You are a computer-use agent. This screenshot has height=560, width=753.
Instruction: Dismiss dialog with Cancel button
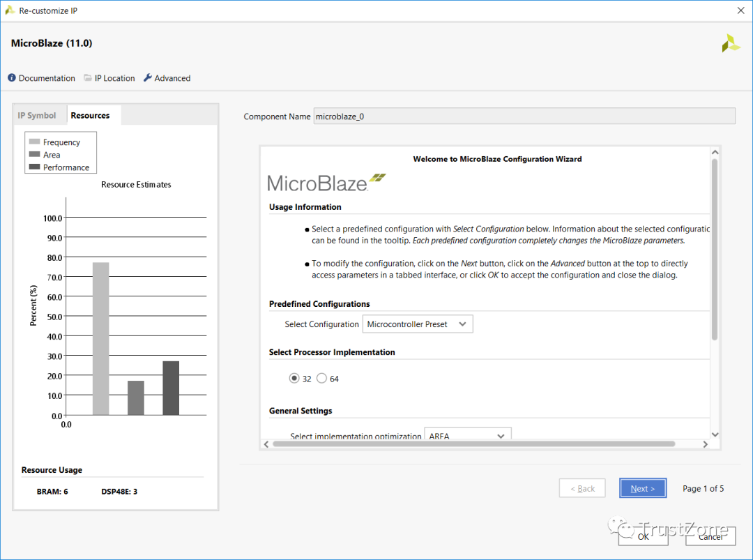pos(710,536)
